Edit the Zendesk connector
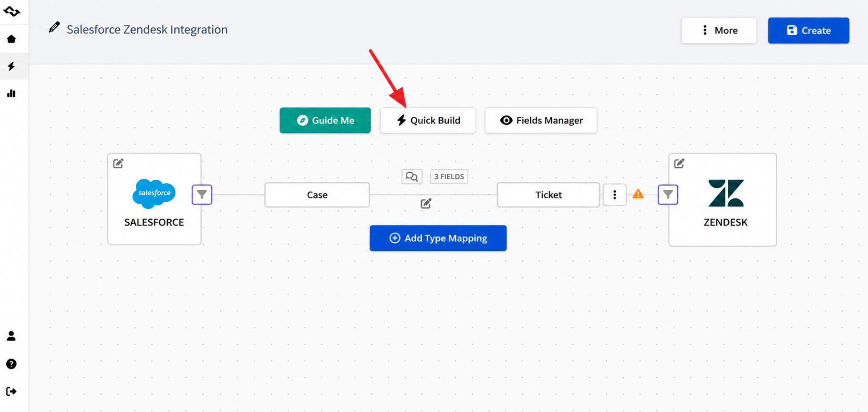The height and width of the screenshot is (412, 868). tap(679, 164)
